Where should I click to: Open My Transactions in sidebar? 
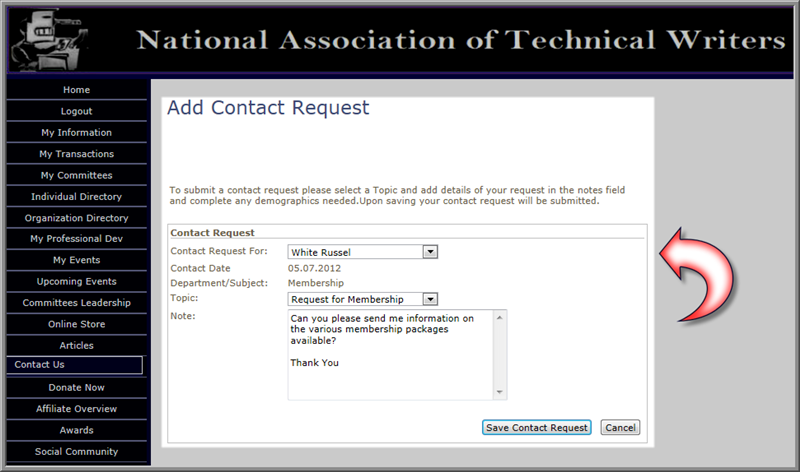point(77,154)
